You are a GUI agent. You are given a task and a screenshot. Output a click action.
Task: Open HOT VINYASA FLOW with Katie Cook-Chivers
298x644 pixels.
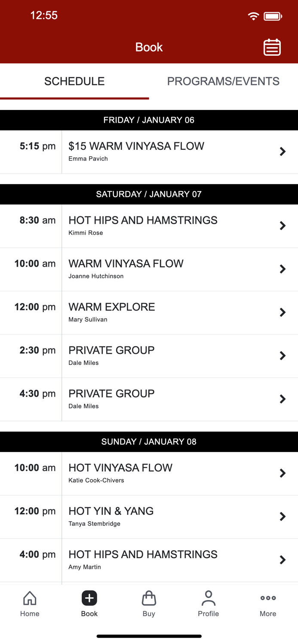[149, 473]
